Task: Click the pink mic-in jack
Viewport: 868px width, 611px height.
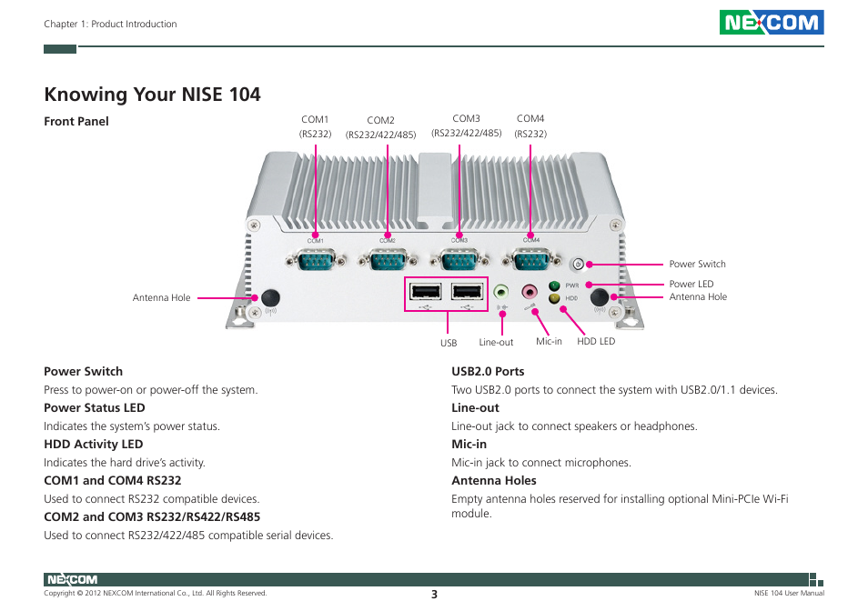Action: [x=530, y=291]
